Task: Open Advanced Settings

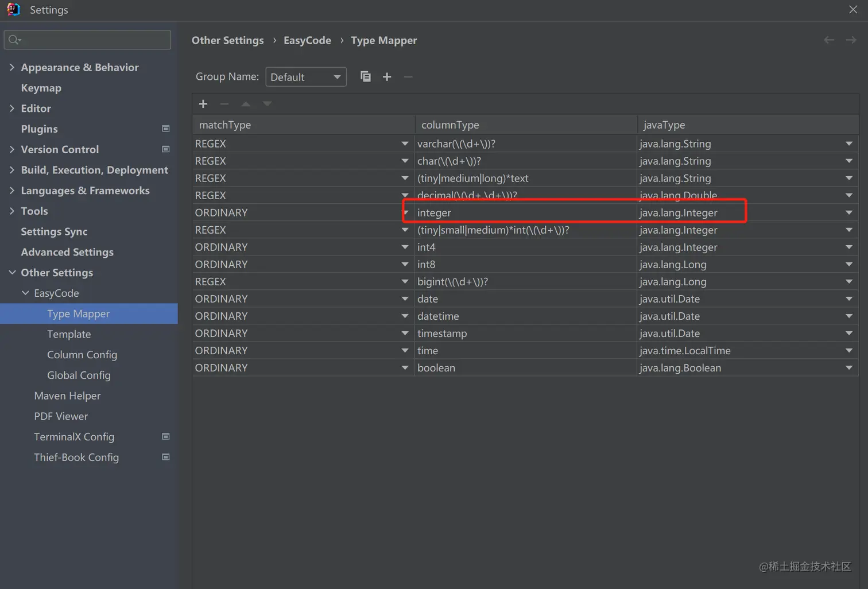Action: (x=67, y=252)
